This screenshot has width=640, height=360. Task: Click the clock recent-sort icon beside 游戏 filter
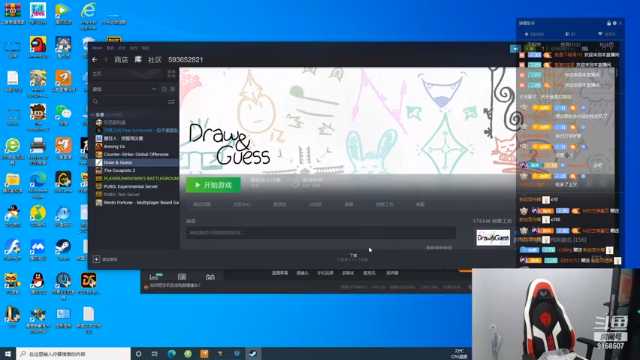(164, 89)
